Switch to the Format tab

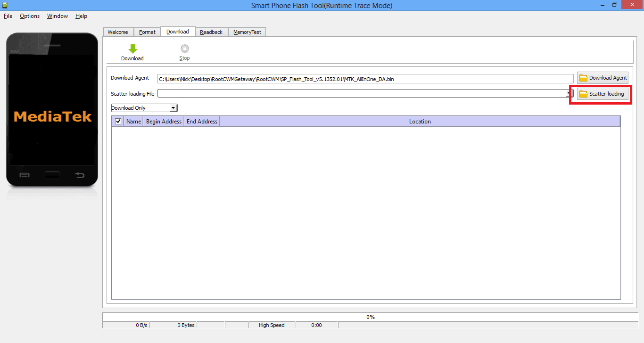point(147,32)
